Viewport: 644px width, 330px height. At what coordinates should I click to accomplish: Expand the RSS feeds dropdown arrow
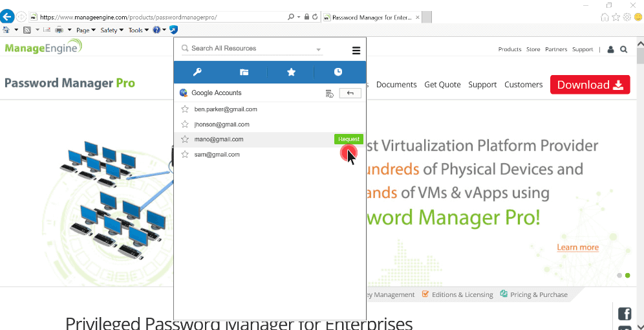(x=37, y=30)
